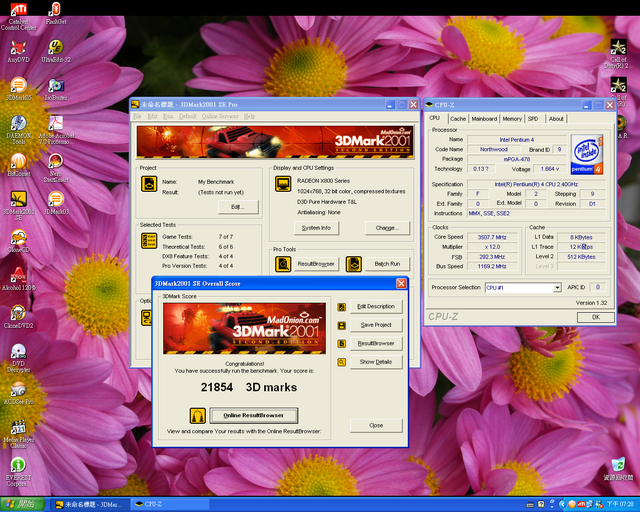Launch the 3DMark03 desktop shortcut

tap(56, 203)
